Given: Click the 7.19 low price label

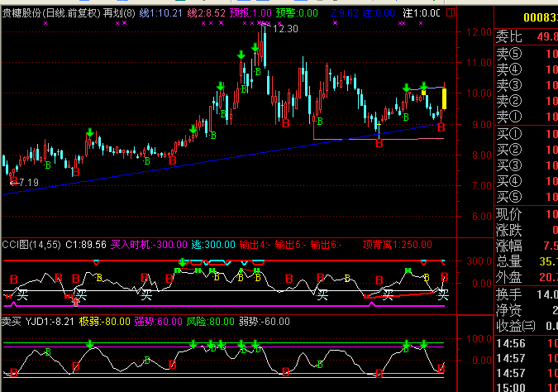Looking at the screenshot, I should pos(25,182).
